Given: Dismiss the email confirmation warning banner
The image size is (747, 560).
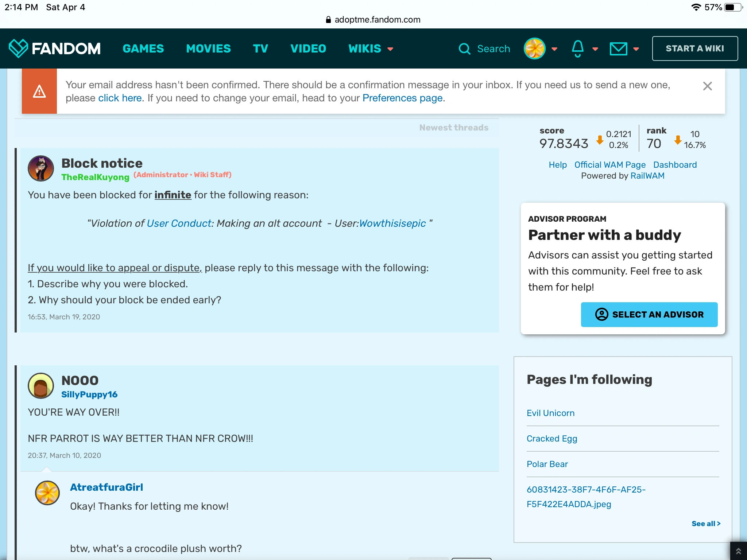Looking at the screenshot, I should click(707, 86).
